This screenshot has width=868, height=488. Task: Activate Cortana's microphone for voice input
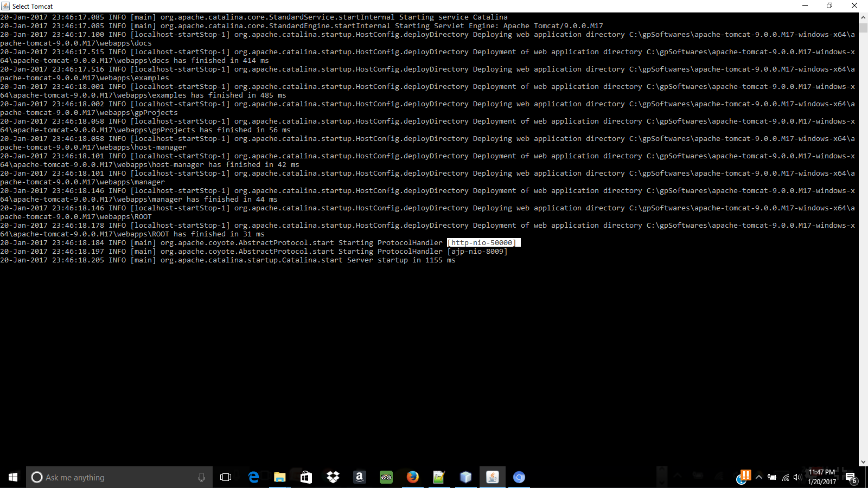pyautogui.click(x=201, y=477)
